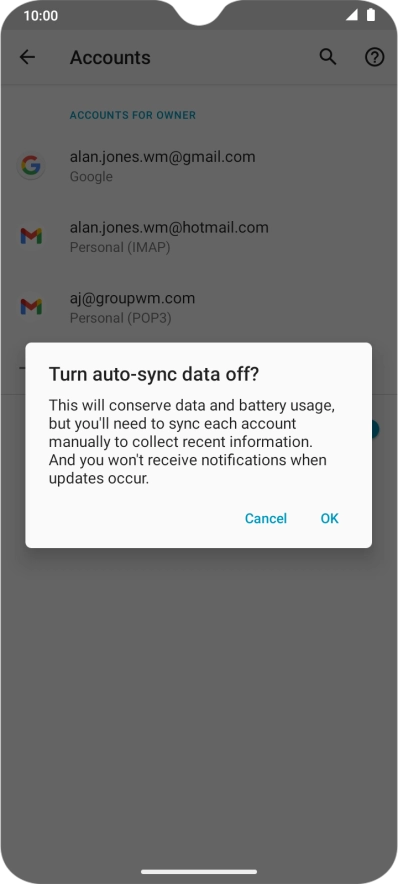Image resolution: width=398 pixels, height=884 pixels.
Task: Tap the Gmail icon beside hotmail account
Action: click(x=31, y=236)
